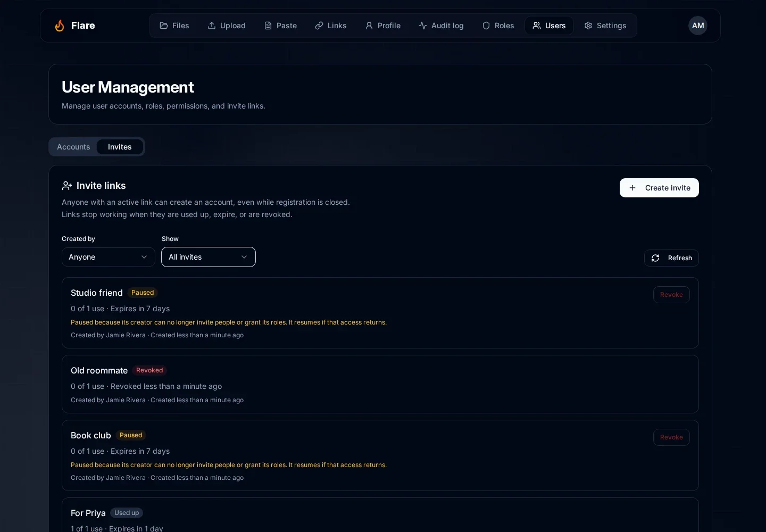Switch to the Accounts tab
This screenshot has width=766, height=532.
[73, 147]
